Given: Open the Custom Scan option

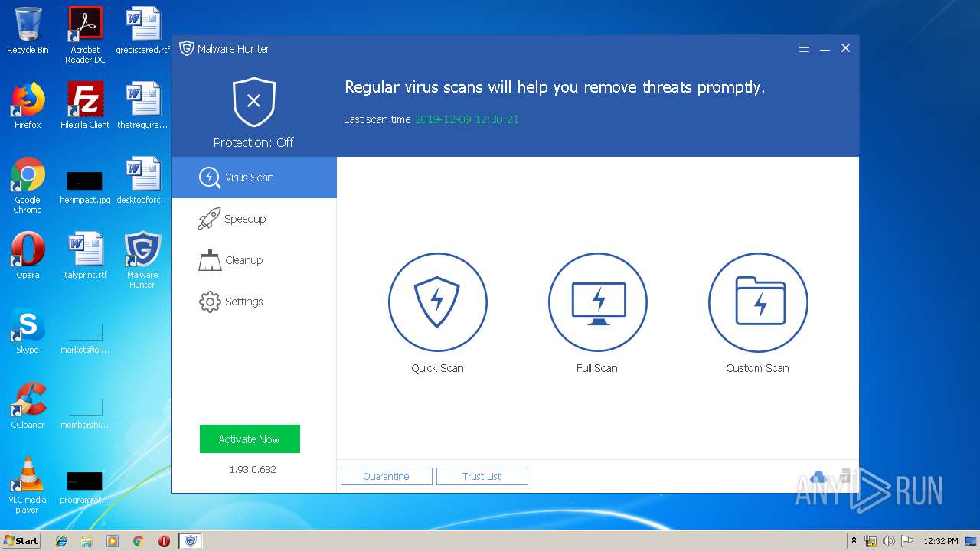Looking at the screenshot, I should coord(757,302).
